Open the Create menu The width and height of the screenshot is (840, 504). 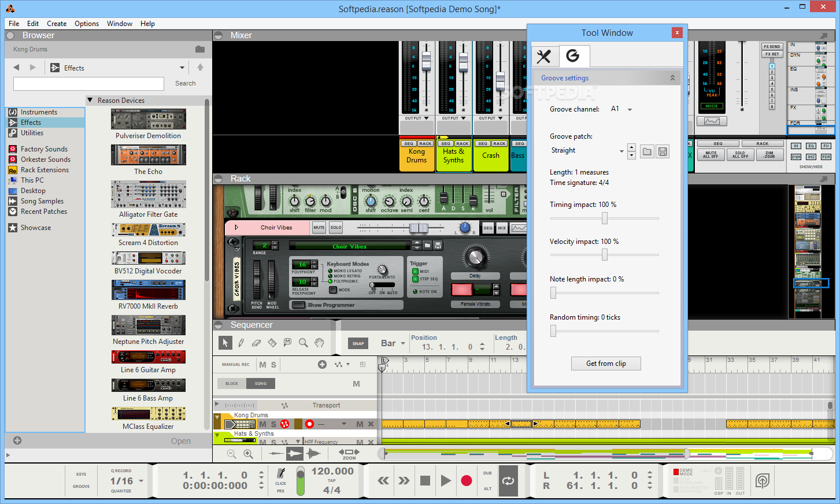coord(57,24)
